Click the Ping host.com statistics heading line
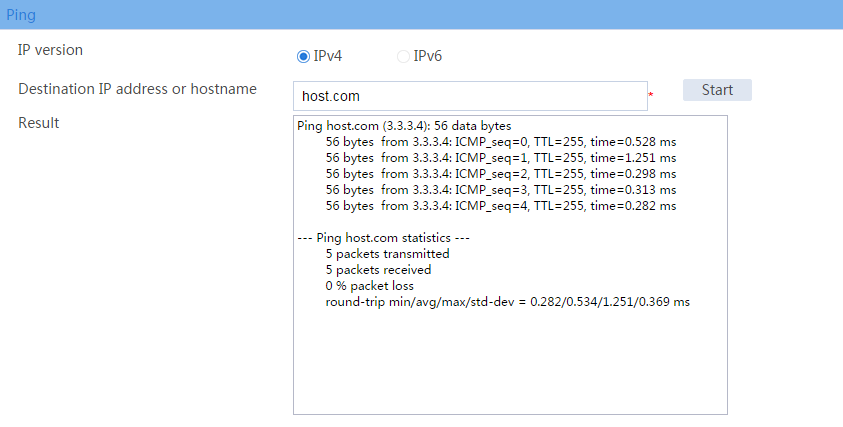 pos(383,238)
